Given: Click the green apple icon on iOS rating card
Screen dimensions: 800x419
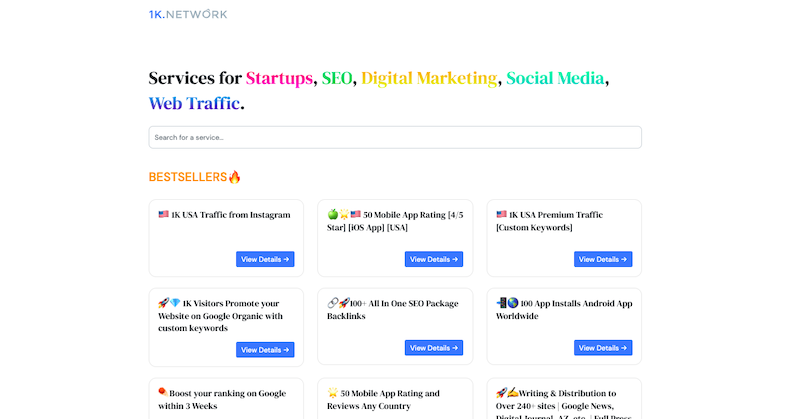Looking at the screenshot, I should [333, 214].
